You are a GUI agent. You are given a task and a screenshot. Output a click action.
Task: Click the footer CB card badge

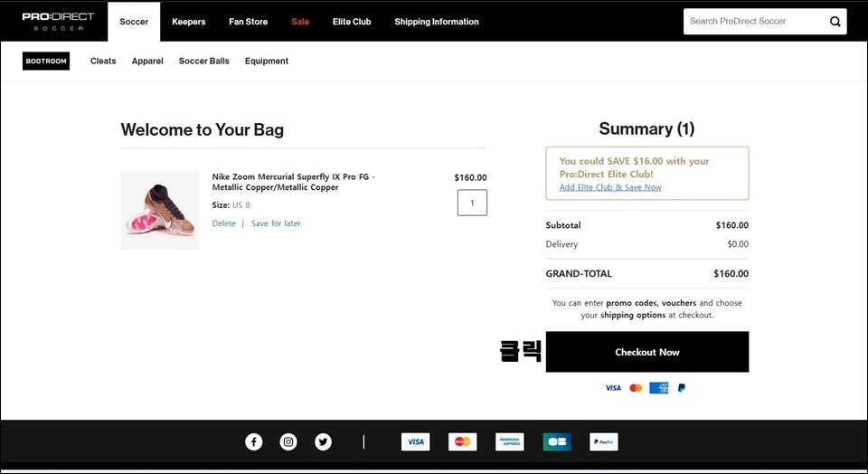(x=557, y=441)
